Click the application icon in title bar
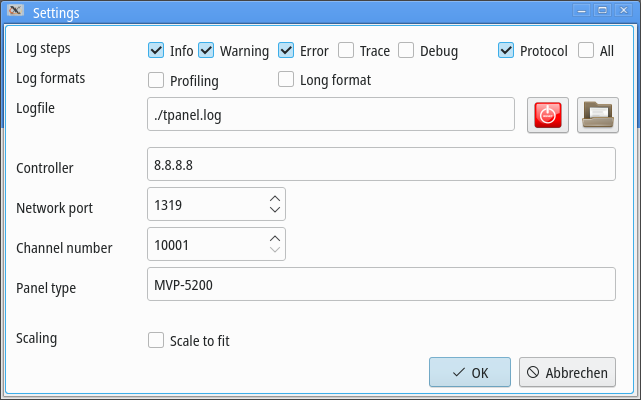Image resolution: width=641 pixels, height=400 pixels. [x=16, y=11]
